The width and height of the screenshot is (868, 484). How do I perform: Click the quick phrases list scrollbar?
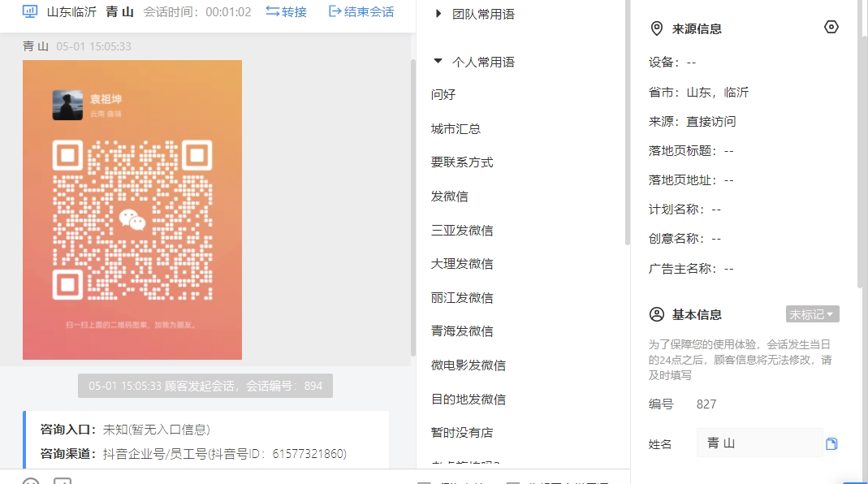coord(627,122)
